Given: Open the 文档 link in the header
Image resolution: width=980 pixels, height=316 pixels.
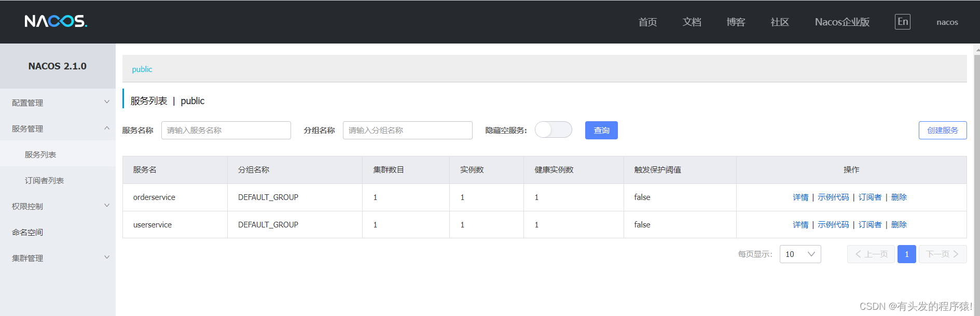Looking at the screenshot, I should pos(692,22).
